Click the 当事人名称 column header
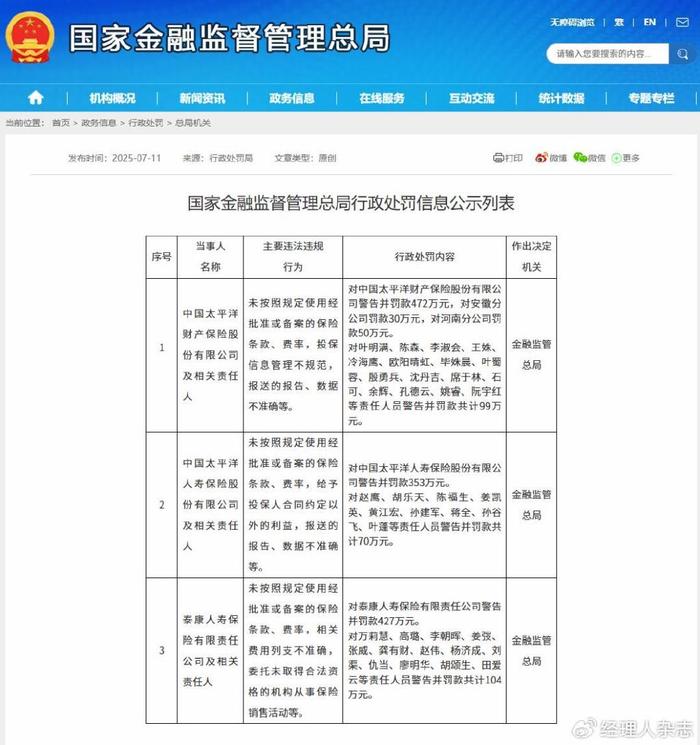This screenshot has width=700, height=745. pyautogui.click(x=210, y=257)
